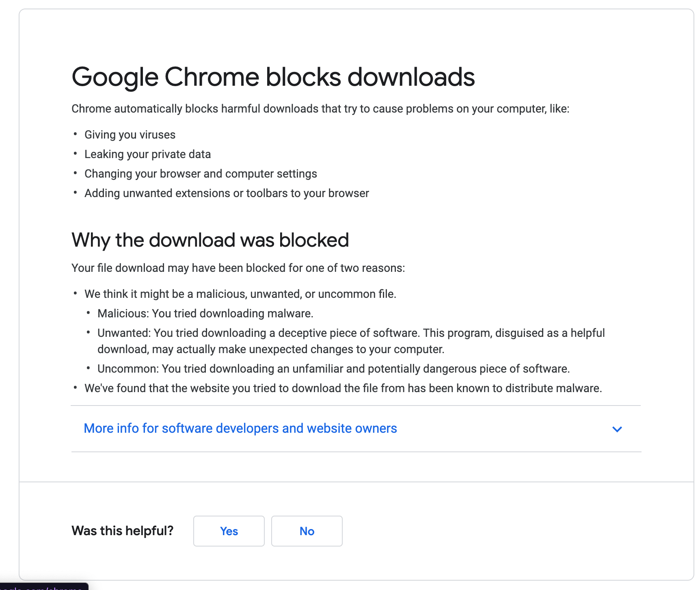The image size is (700, 590).
Task: Click the Why the download was blocked heading
Action: [210, 240]
